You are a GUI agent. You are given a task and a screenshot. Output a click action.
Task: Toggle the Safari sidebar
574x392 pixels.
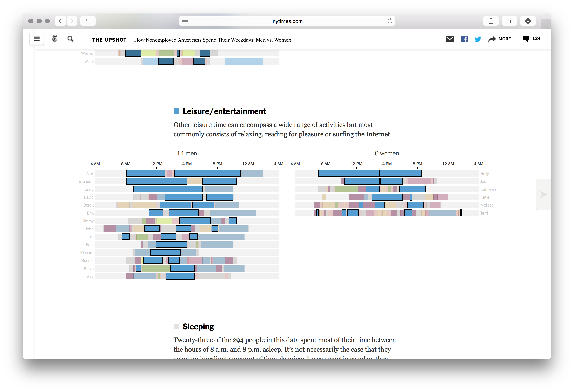point(88,21)
